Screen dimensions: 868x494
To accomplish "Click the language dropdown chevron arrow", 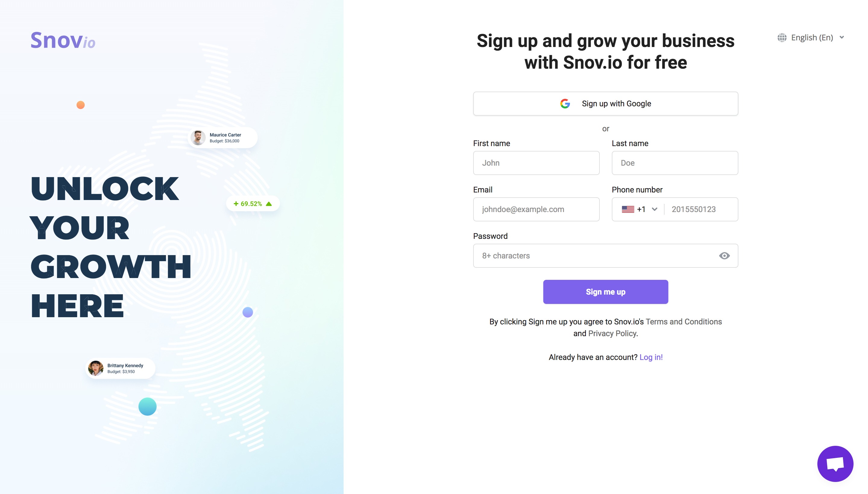I will coord(841,38).
